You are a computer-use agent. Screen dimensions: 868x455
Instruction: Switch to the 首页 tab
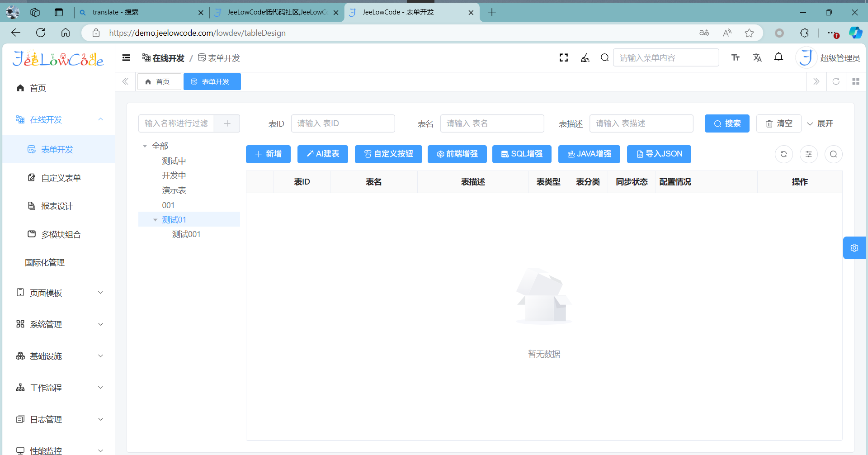pyautogui.click(x=159, y=82)
